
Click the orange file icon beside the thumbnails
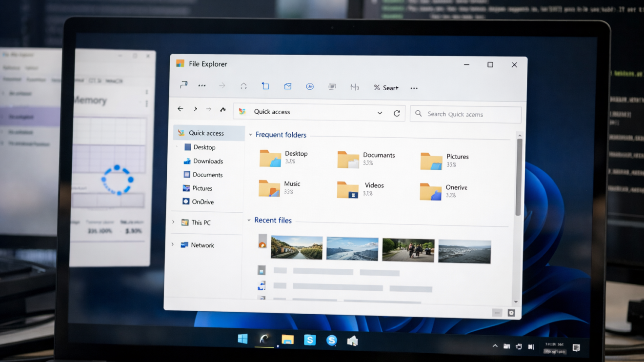(x=262, y=241)
